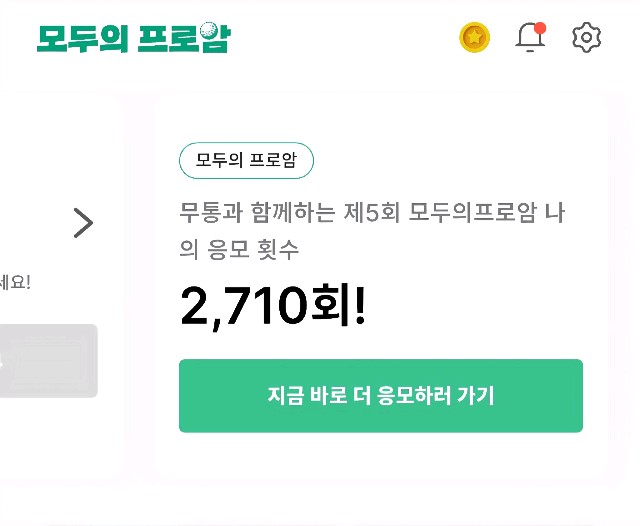The height and width of the screenshot is (526, 640).
Task: Click the right chevron on left card
Action: pos(83,223)
